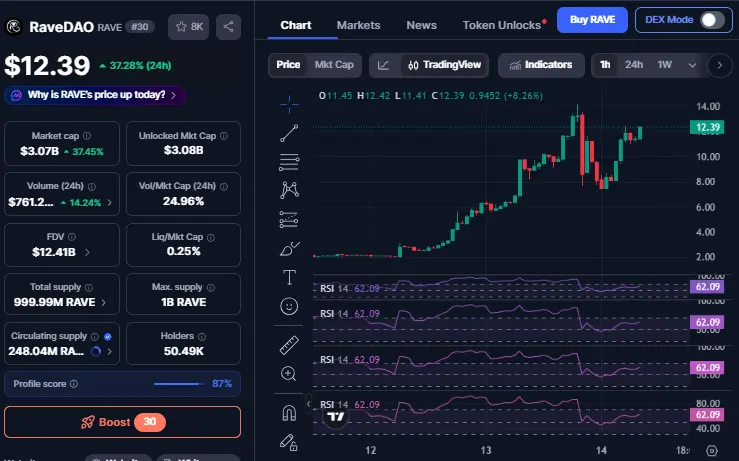Click the Buy RAVE button
Viewport: 739px width, 461px height.
pyautogui.click(x=592, y=20)
